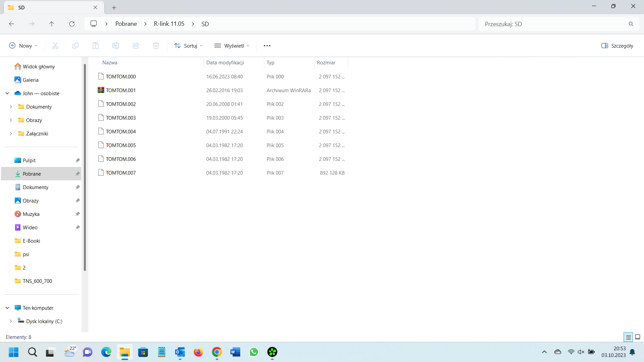Open the Nowy dropdown menu
The width and height of the screenshot is (644, 362).
tap(23, 46)
